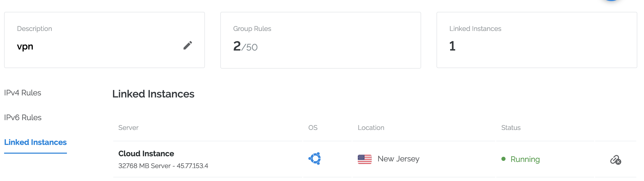Click the US flag icon beside New Jersey
The image size is (644, 181).
(364, 159)
